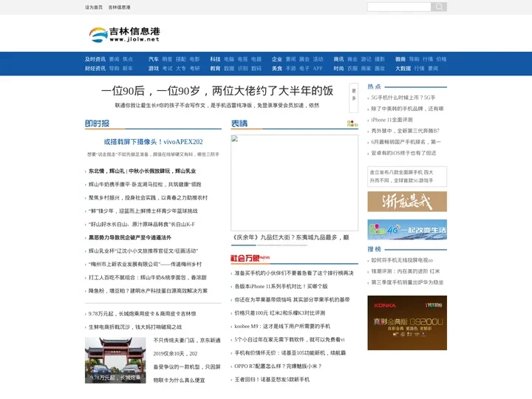Select the APP sub-link in navigation
Viewport: 532px width, 399px height.
(x=318, y=68)
